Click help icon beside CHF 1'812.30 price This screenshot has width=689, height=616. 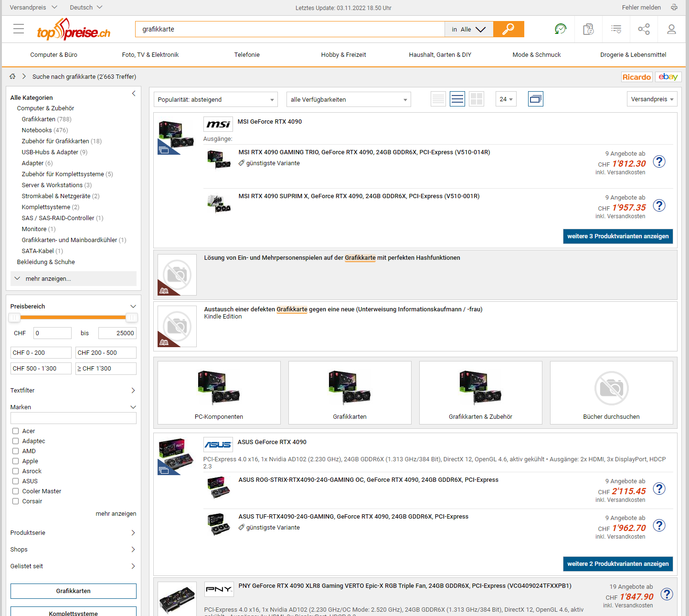pyautogui.click(x=659, y=162)
